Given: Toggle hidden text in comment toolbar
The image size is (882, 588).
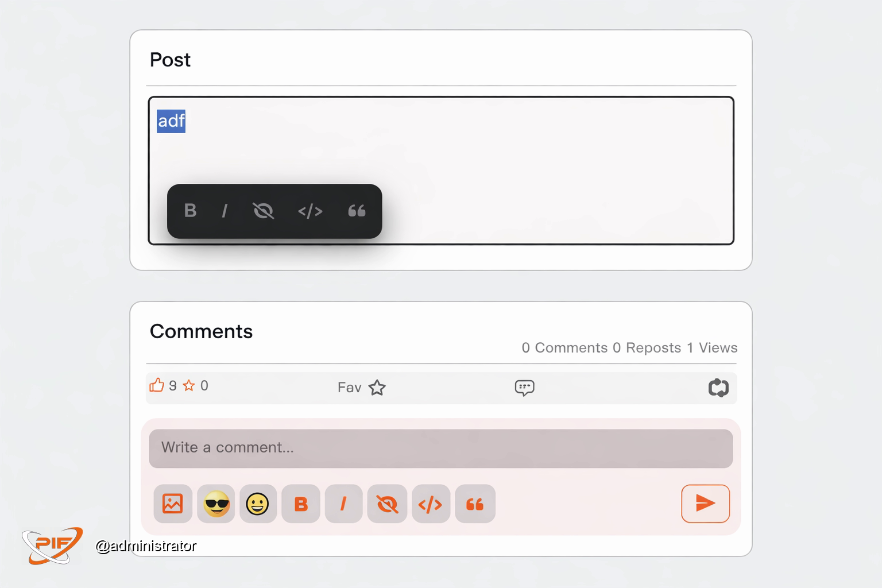Looking at the screenshot, I should [x=387, y=504].
